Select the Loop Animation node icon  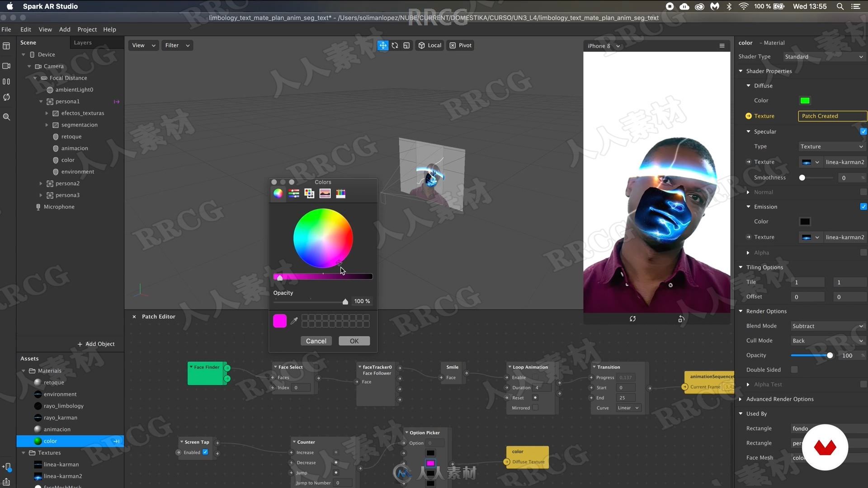tap(509, 366)
